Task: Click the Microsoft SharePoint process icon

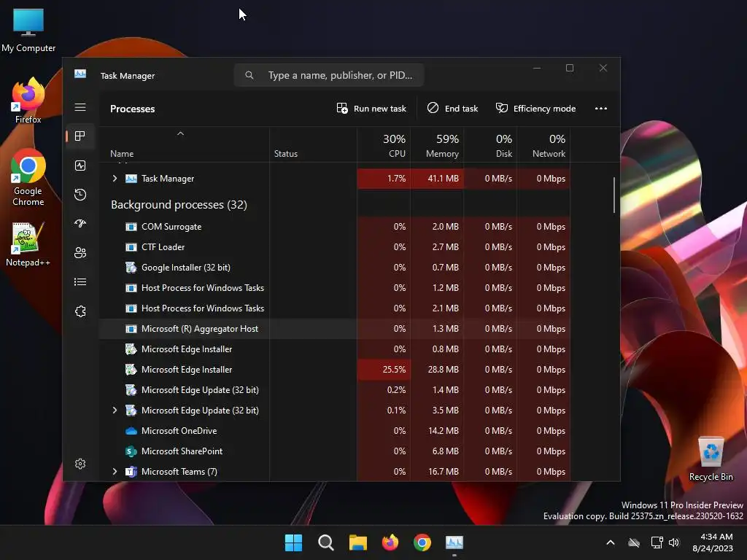Action: coord(131,451)
